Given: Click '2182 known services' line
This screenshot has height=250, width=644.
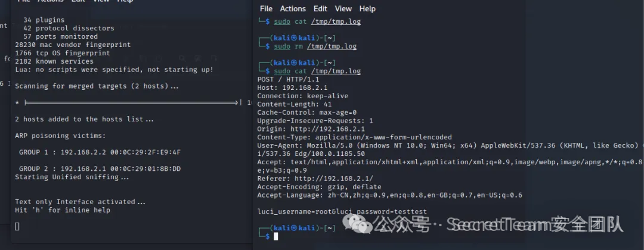Looking at the screenshot, I should click(x=54, y=61).
